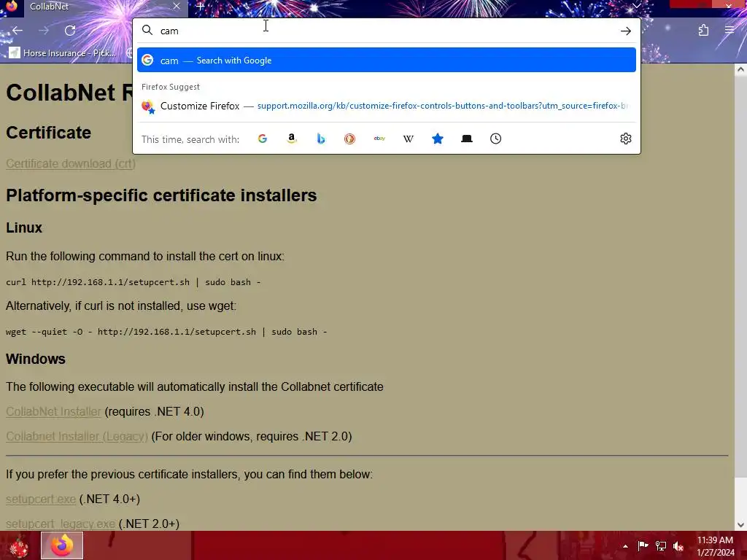
Task: Click the muted volume tray icon
Action: click(678, 546)
